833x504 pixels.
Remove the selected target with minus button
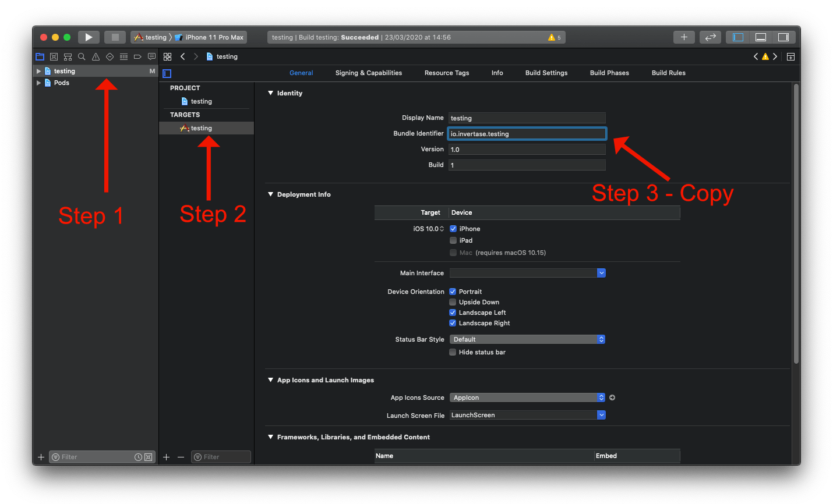pyautogui.click(x=181, y=457)
